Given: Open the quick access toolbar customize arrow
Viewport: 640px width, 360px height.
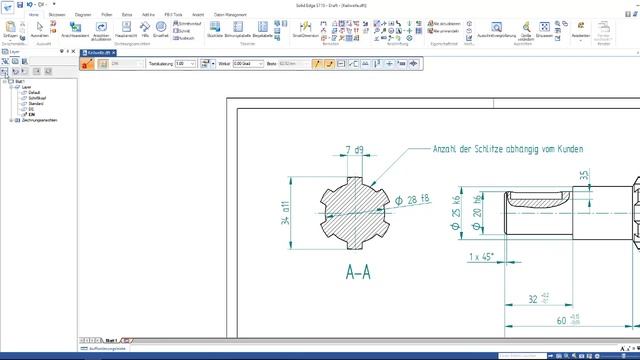Looking at the screenshot, I should (x=54, y=4).
